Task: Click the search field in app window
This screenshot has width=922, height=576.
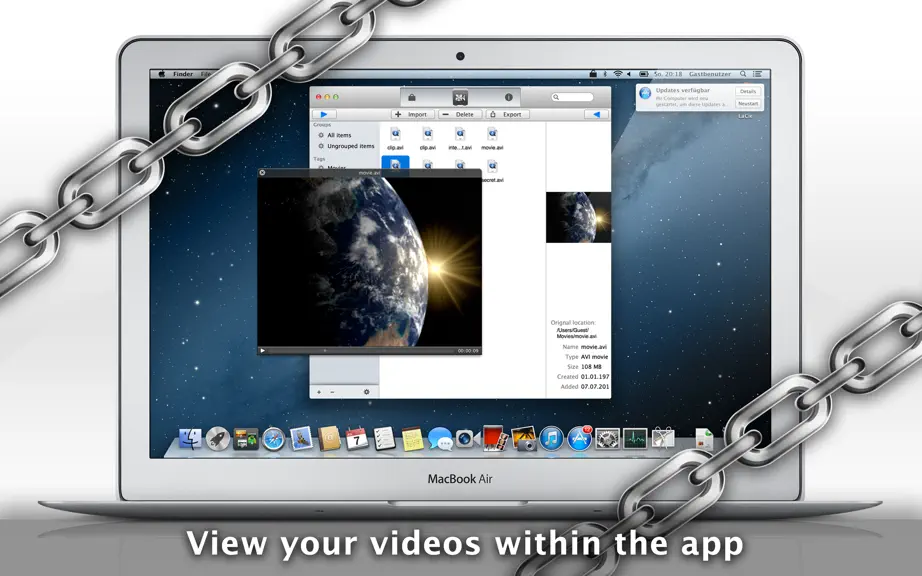Action: point(572,97)
